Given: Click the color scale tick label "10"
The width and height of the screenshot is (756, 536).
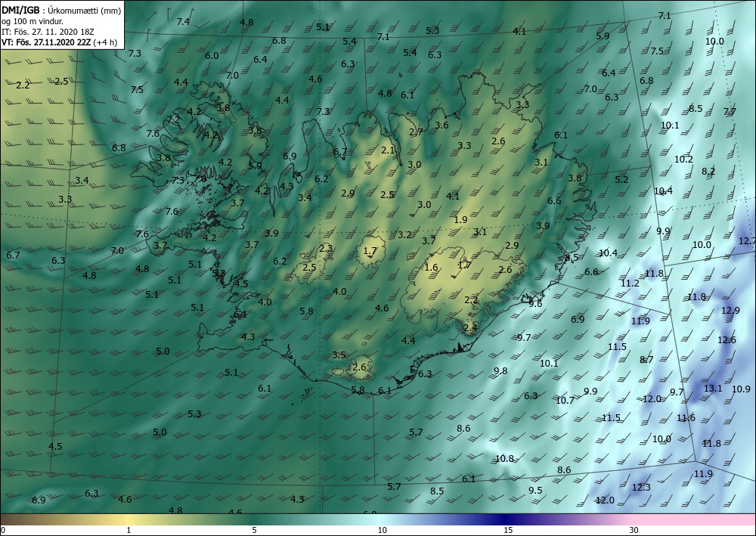Looking at the screenshot, I should tap(382, 530).
